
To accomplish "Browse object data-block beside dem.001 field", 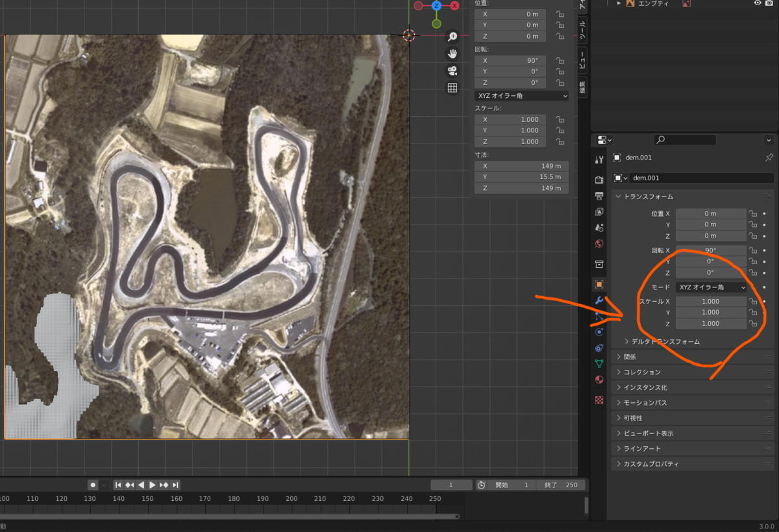I will point(621,178).
